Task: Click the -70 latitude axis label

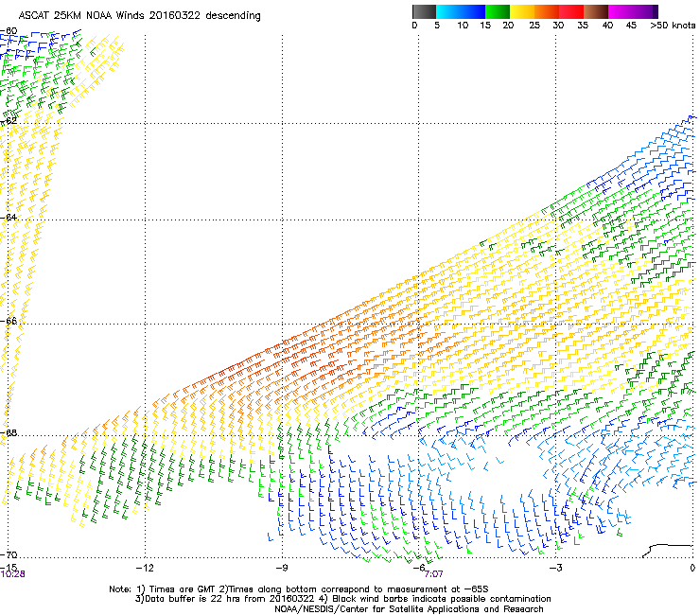Action: [x=9, y=554]
